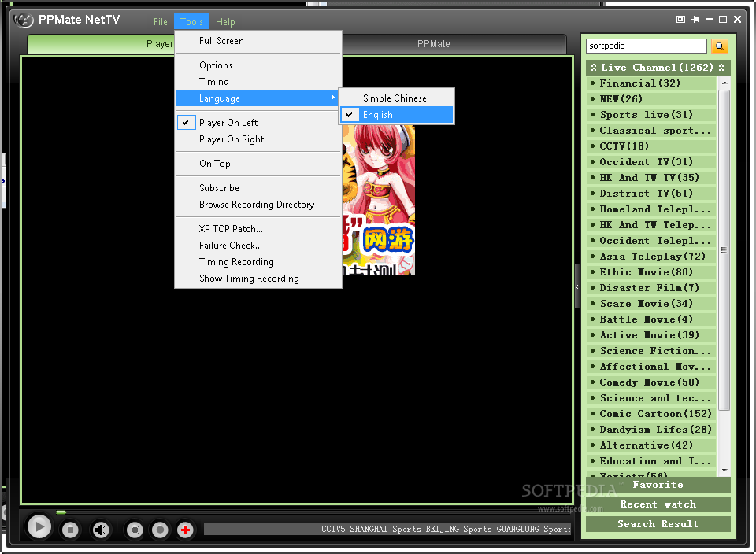Open Timing Recording menu item
The width and height of the screenshot is (756, 554).
coord(258,261)
